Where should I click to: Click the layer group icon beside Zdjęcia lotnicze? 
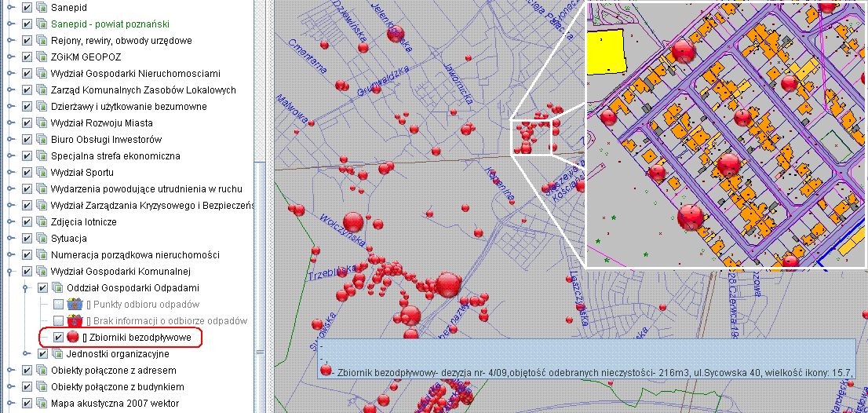(42, 221)
